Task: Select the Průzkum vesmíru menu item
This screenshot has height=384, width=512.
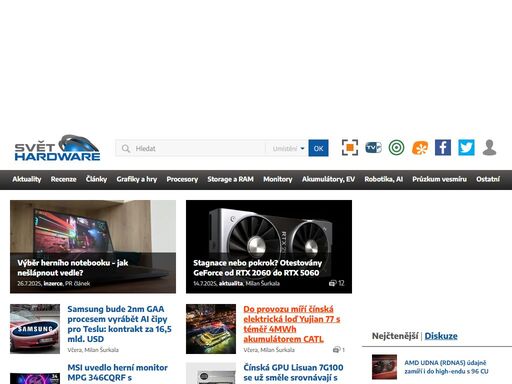Action: [439, 179]
